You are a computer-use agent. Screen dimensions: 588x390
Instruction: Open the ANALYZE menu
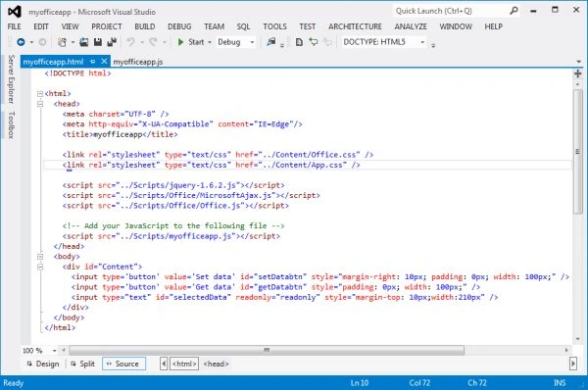pos(411,26)
